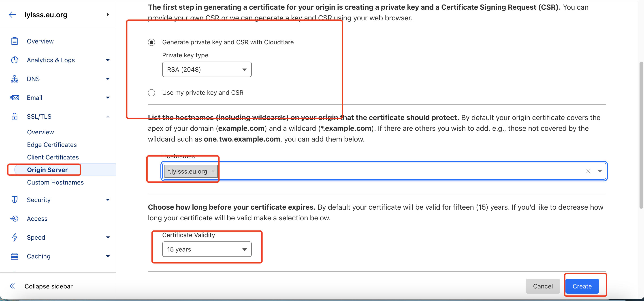Image resolution: width=644 pixels, height=301 pixels.
Task: Open the Private key type RSA dropdown
Action: pyautogui.click(x=207, y=69)
